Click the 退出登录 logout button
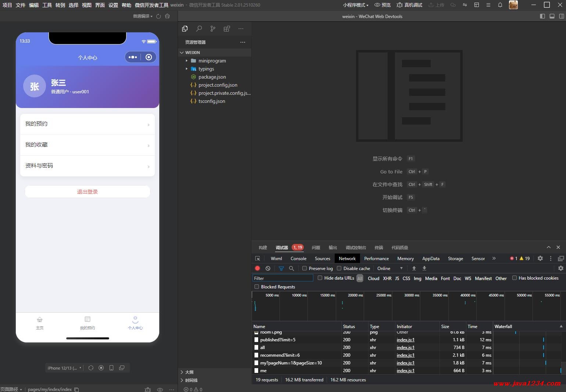The image size is (566, 392). coord(88,192)
